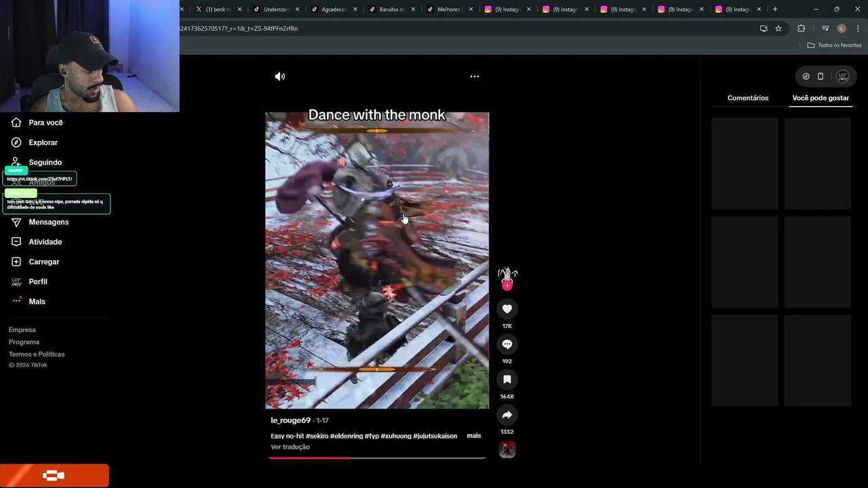Expand the Empresa footer section
This screenshot has height=488, width=868.
pos(22,330)
